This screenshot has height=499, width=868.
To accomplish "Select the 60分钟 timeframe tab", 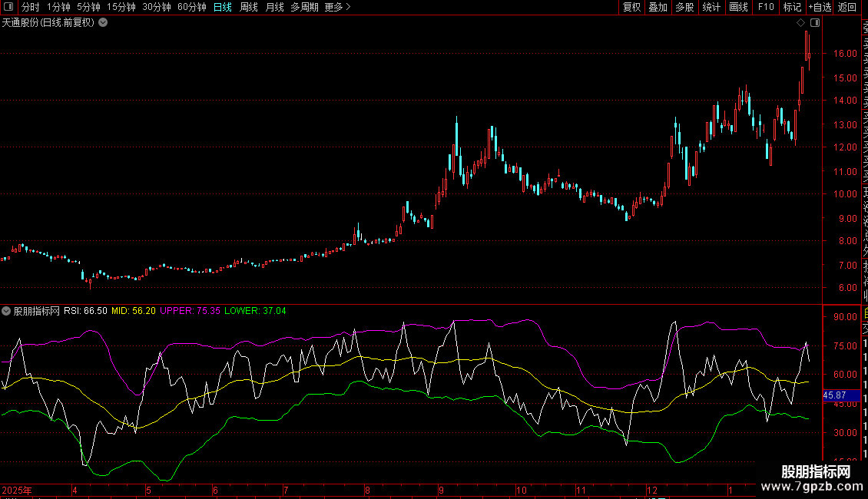I will tap(191, 7).
